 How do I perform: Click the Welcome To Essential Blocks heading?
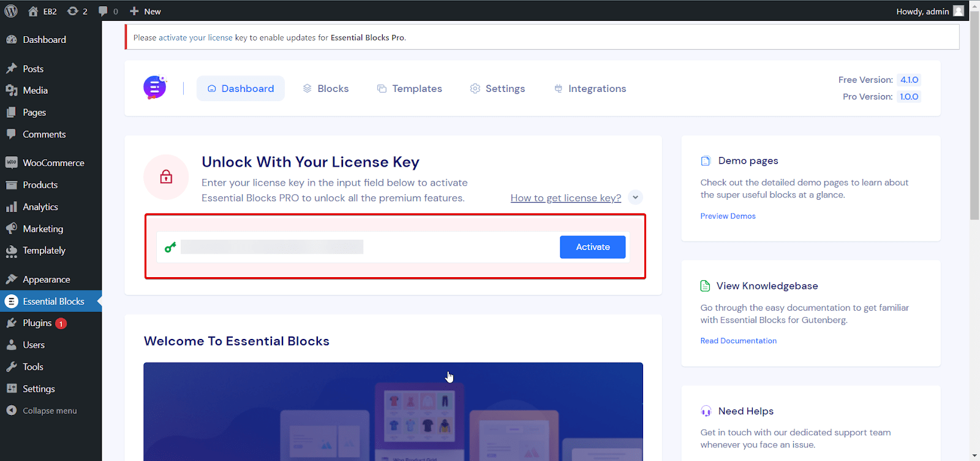(x=236, y=341)
